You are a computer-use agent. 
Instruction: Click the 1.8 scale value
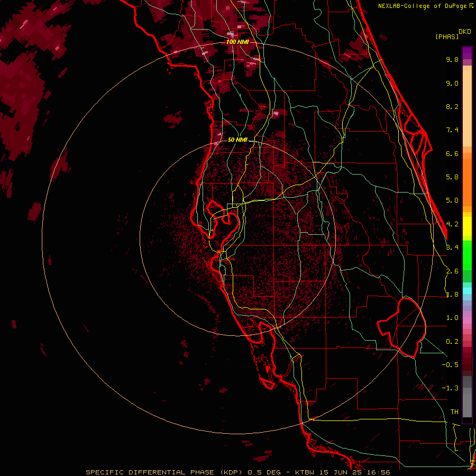pos(452,295)
